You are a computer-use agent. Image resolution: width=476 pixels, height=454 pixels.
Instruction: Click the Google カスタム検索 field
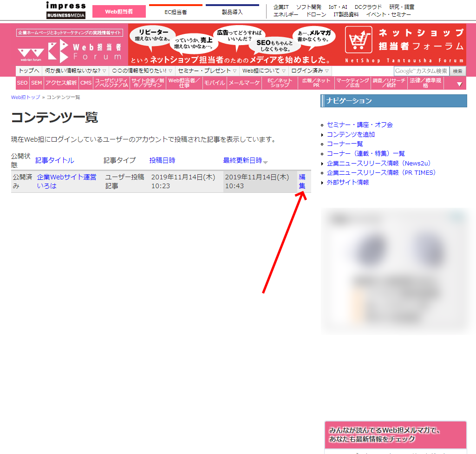421,71
